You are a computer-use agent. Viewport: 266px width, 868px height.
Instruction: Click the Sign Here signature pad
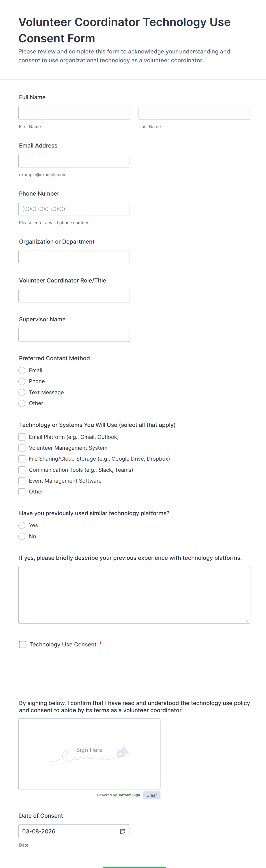[x=89, y=754]
